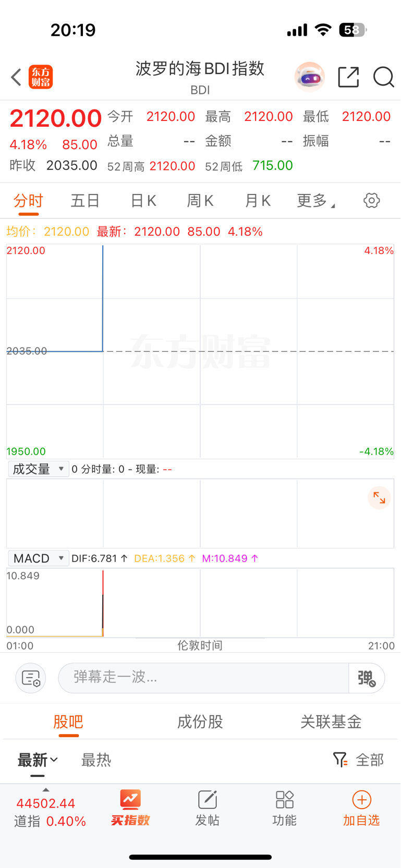Image resolution: width=401 pixels, height=868 pixels.
Task: Switch to the 成份股 tab
Action: pyautogui.click(x=200, y=722)
